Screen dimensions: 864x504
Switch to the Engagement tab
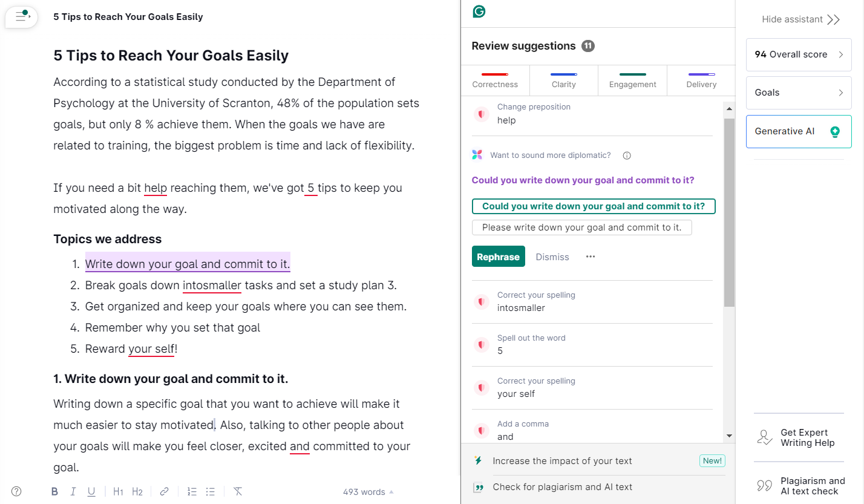click(x=632, y=80)
